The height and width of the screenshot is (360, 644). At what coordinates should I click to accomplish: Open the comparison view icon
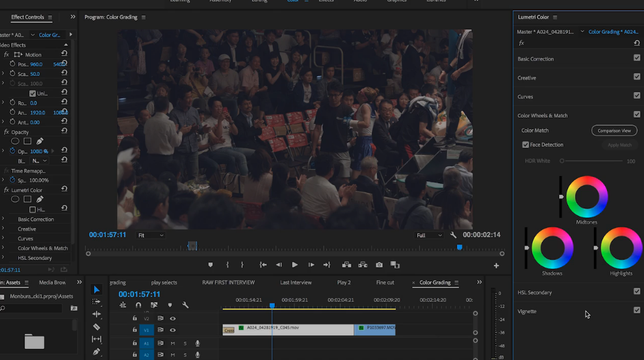(394, 264)
